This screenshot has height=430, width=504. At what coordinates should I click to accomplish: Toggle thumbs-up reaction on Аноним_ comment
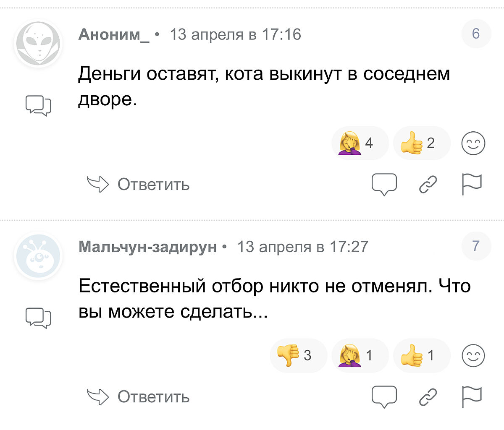[x=421, y=143]
